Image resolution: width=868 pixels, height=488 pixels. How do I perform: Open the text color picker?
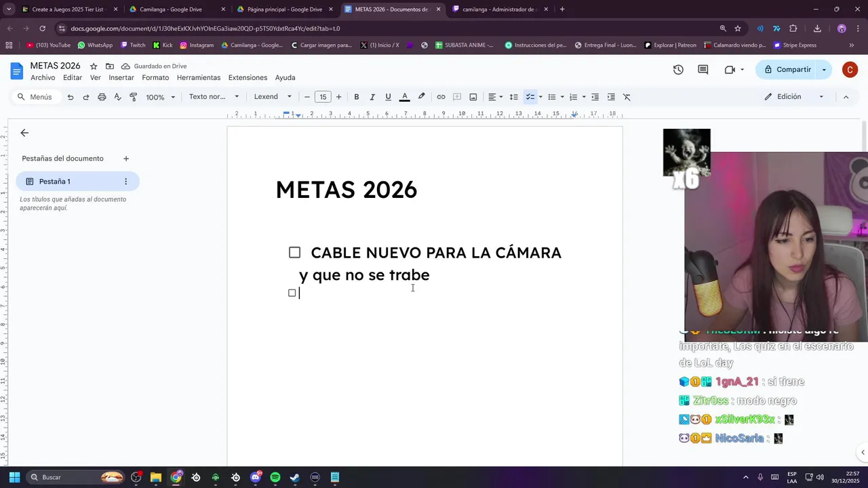point(404,97)
